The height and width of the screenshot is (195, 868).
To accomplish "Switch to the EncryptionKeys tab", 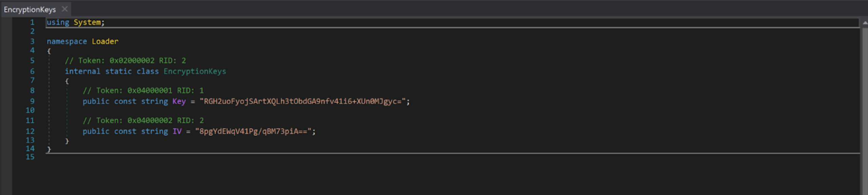I will (31, 9).
